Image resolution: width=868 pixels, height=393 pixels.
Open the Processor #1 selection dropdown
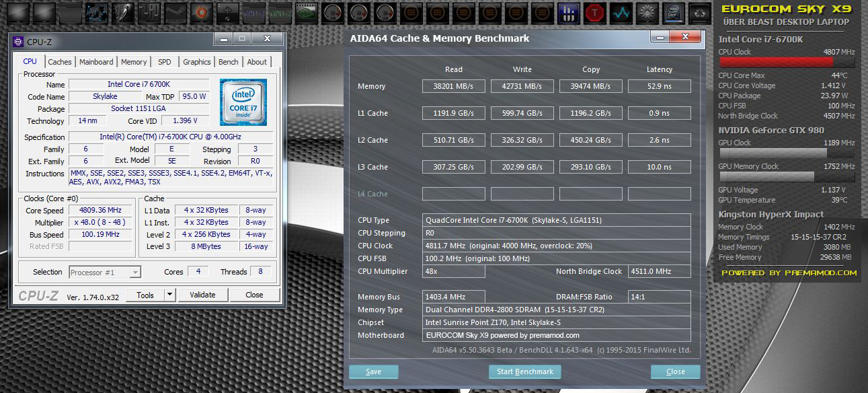click(x=105, y=272)
